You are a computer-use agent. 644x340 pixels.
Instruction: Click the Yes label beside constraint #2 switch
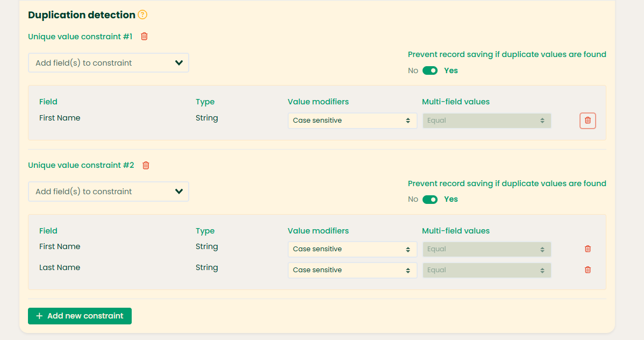pyautogui.click(x=451, y=200)
